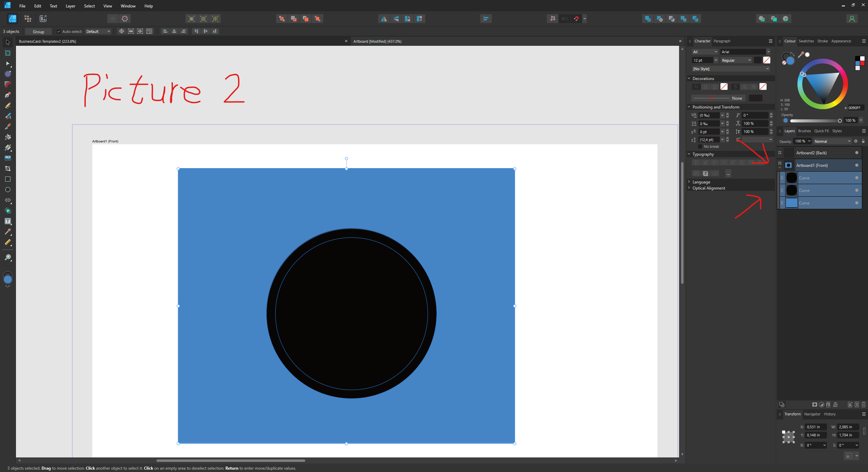Click the Group button

click(x=38, y=32)
